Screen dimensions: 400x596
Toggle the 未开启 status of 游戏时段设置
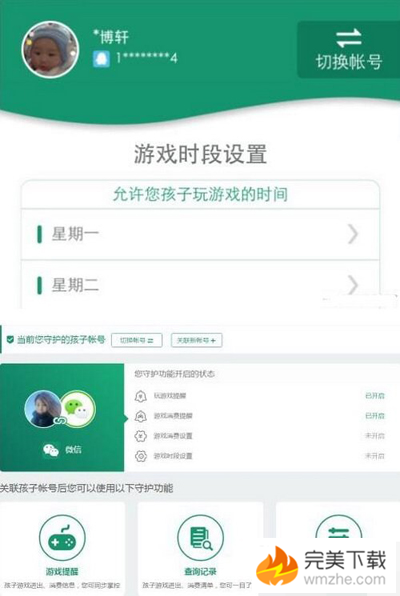(375, 456)
